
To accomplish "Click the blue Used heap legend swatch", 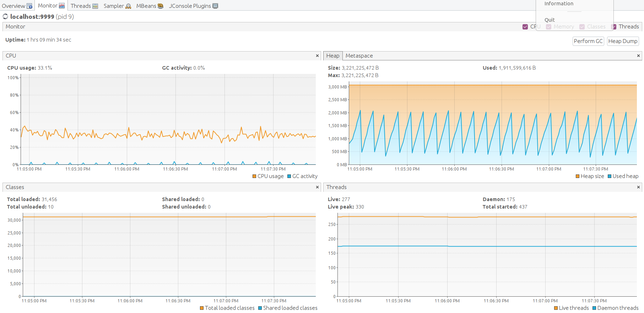I will pos(610,176).
